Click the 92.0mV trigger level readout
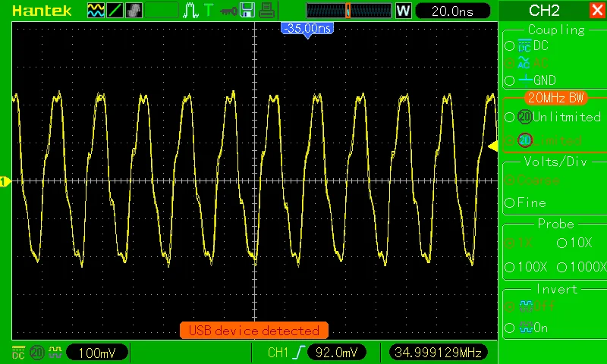Image resolution: width=607 pixels, height=364 pixels. point(336,353)
